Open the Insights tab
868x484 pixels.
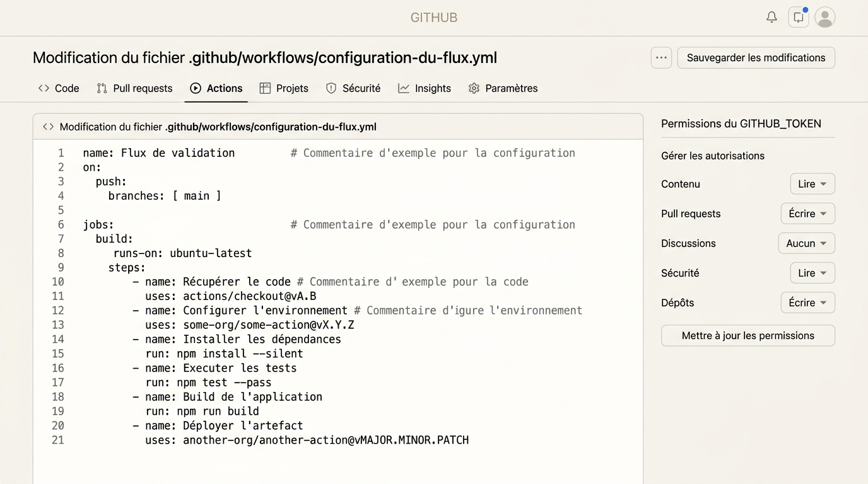coord(425,88)
